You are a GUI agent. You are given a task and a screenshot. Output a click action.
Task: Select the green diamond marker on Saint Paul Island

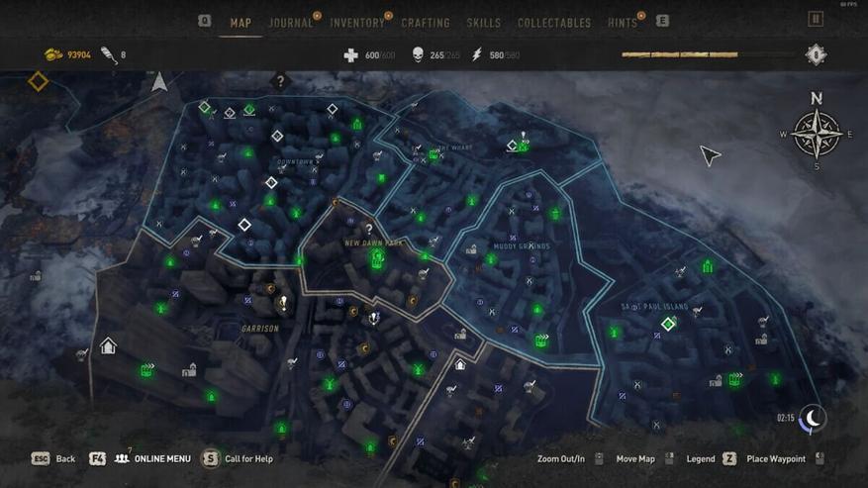pyautogui.click(x=669, y=323)
